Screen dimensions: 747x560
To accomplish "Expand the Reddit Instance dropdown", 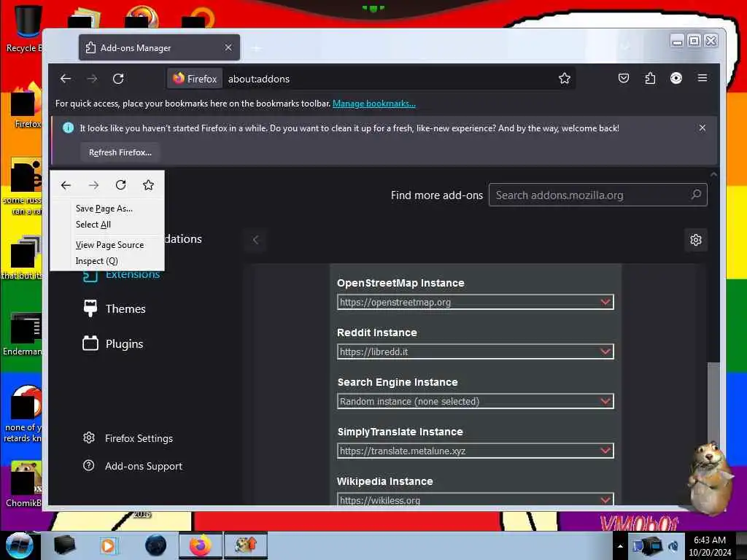I will tap(475, 351).
